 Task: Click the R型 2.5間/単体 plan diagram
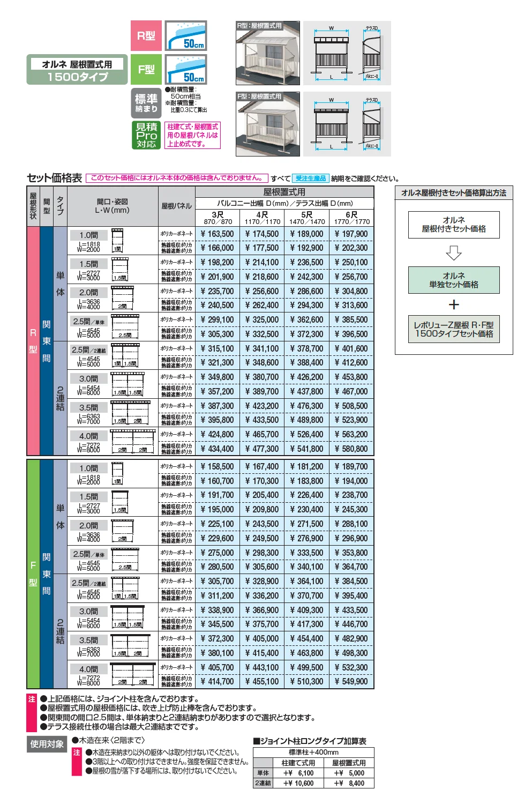(125, 326)
